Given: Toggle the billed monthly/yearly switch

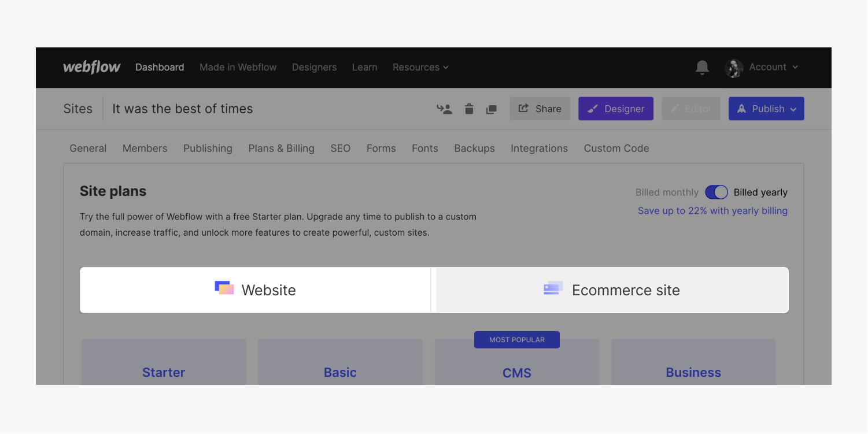Looking at the screenshot, I should [716, 192].
